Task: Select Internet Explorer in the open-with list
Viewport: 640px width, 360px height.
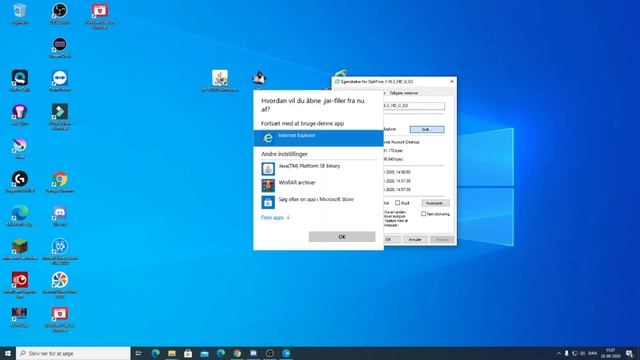Action: click(318, 138)
